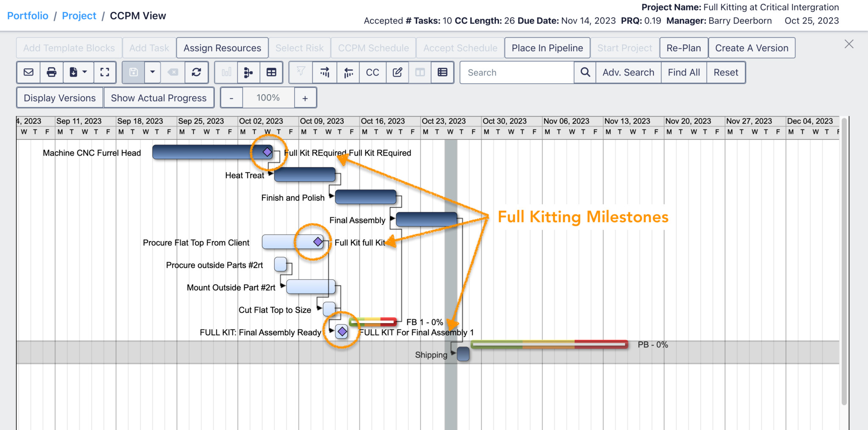The image size is (868, 430).
Task: Open the network diagram view icon
Action: pyautogui.click(x=248, y=73)
